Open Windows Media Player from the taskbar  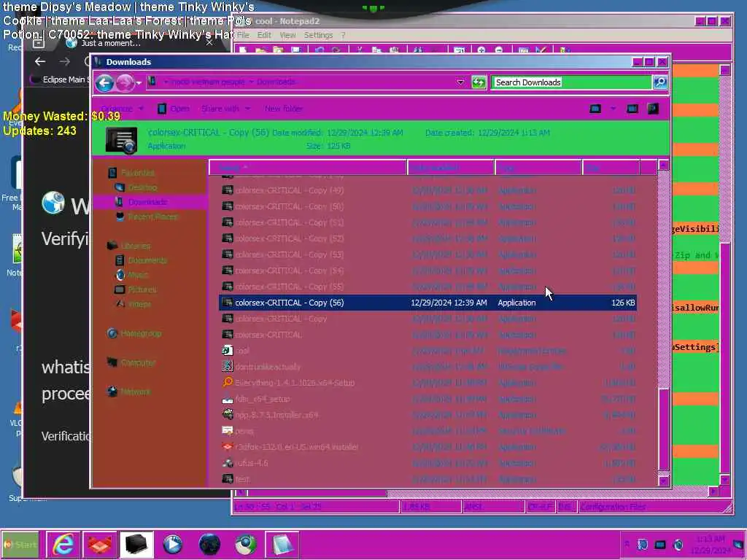172,544
